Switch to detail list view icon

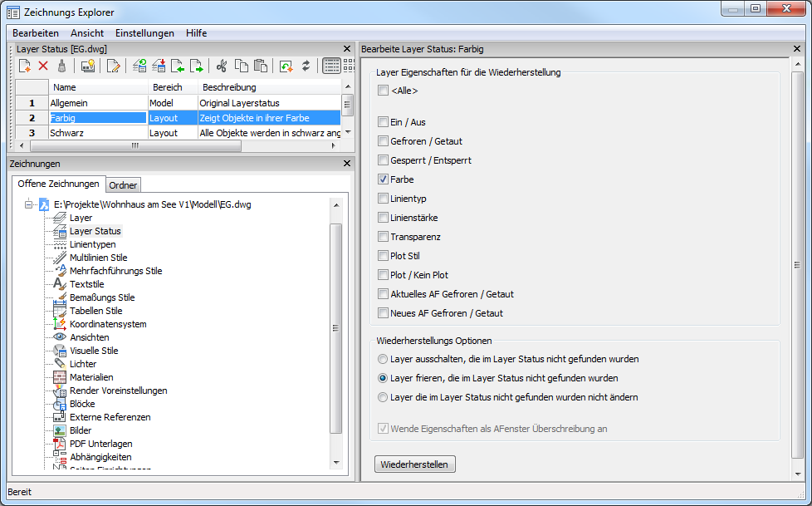point(330,66)
